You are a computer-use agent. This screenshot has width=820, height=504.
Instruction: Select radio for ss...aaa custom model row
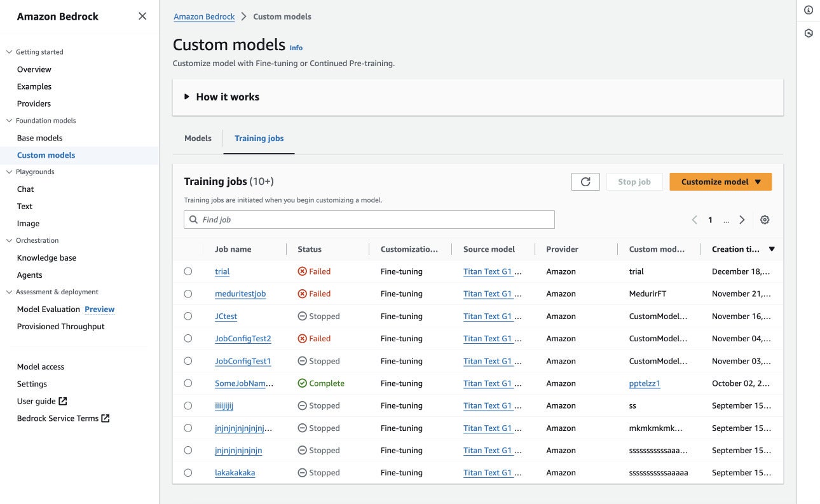[188, 451]
